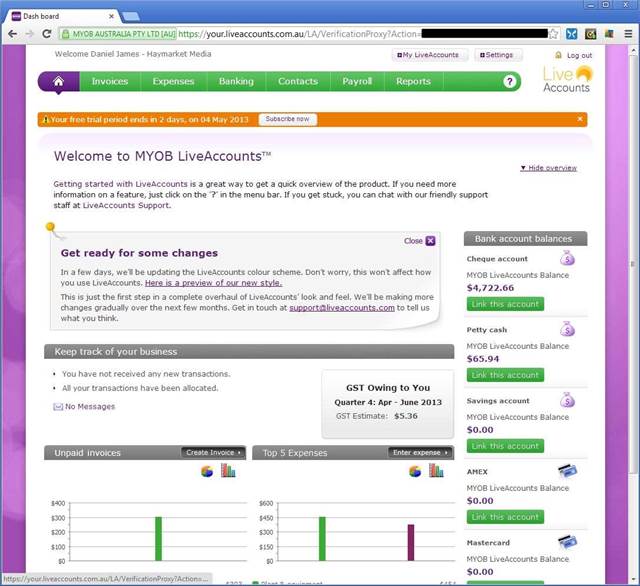Viewport: 640px width, 586px height.
Task: Open My LiveAccounts
Action: (x=430, y=55)
